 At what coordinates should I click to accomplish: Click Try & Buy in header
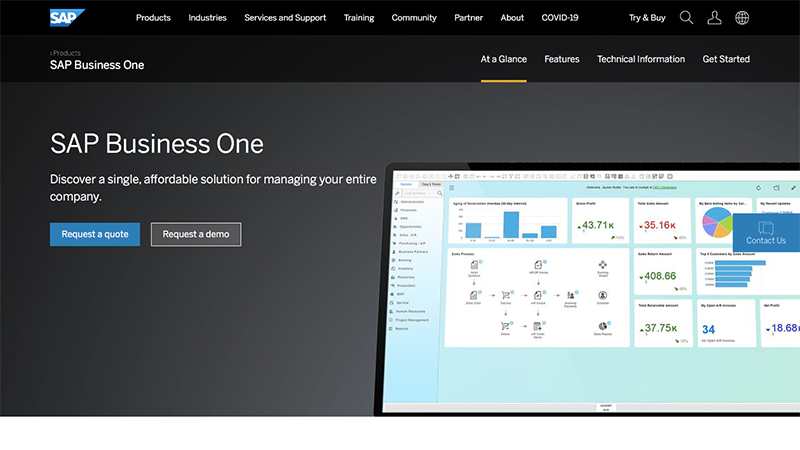[647, 18]
